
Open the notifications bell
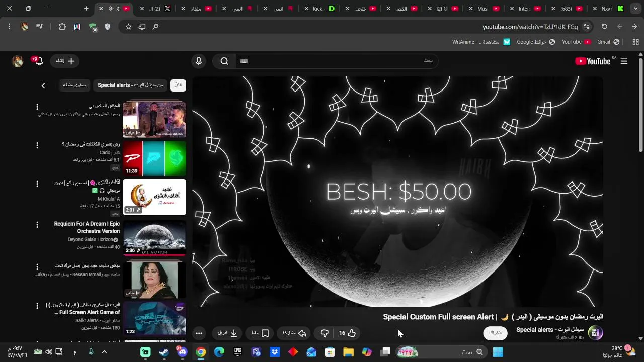click(x=39, y=61)
